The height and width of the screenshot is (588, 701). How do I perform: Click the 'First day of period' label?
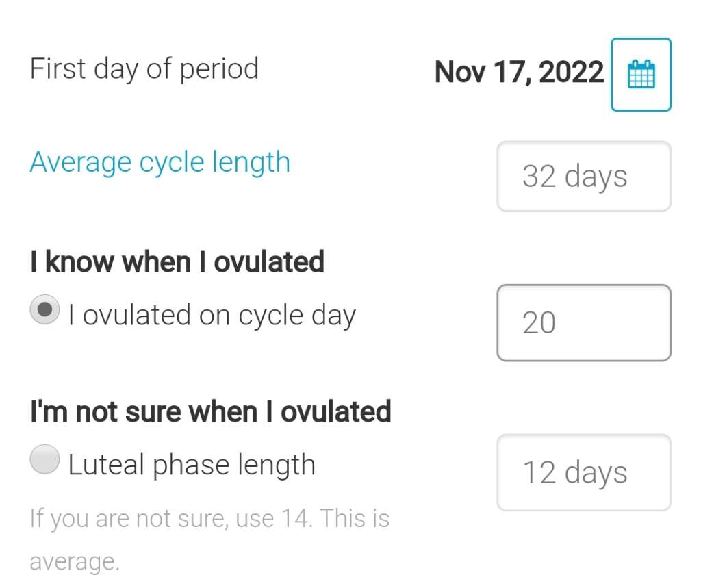click(144, 69)
